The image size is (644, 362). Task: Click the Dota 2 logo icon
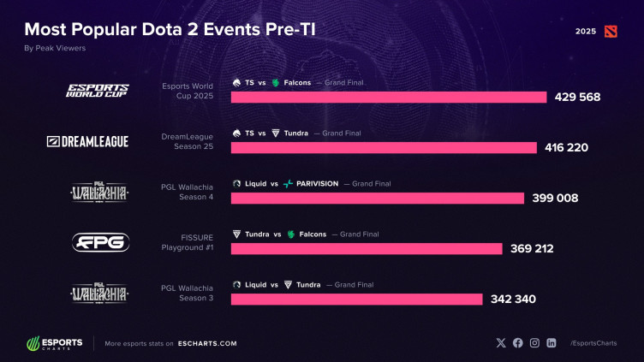[x=610, y=31]
